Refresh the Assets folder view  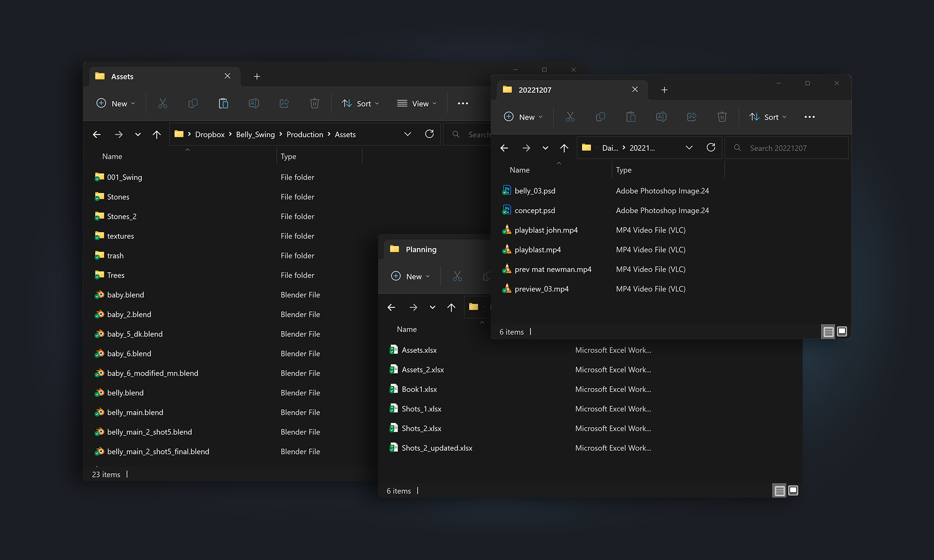(x=429, y=134)
